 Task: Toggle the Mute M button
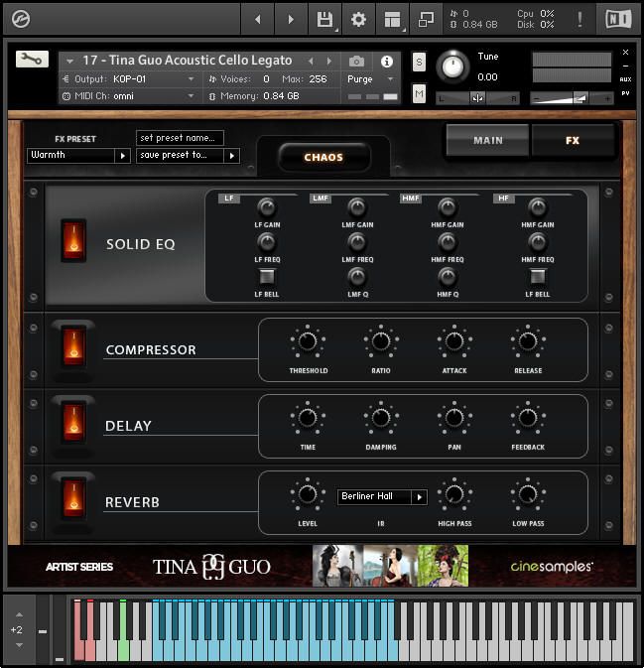[419, 93]
